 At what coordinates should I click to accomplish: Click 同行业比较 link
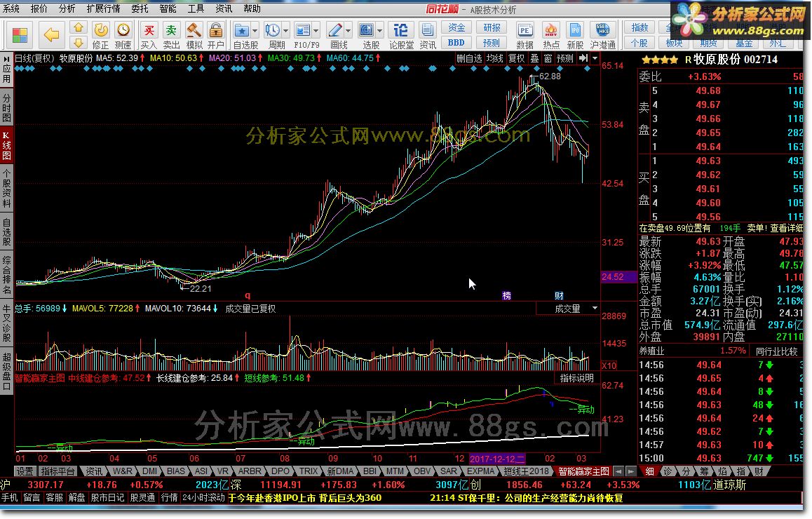click(x=777, y=351)
